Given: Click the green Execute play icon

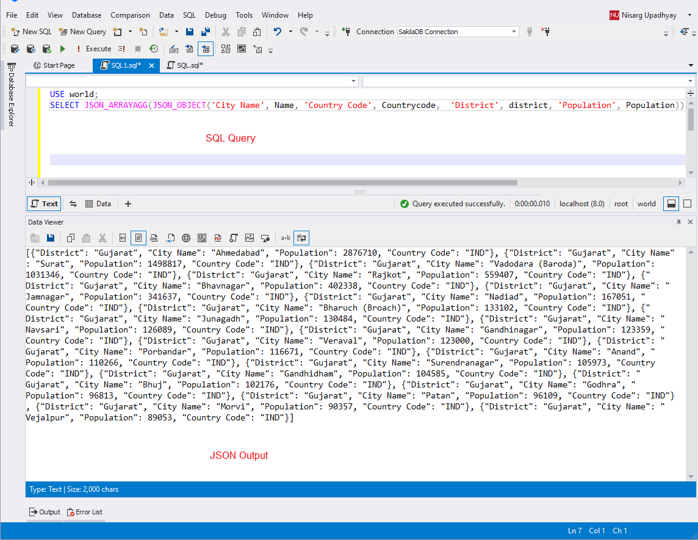Looking at the screenshot, I should point(62,48).
